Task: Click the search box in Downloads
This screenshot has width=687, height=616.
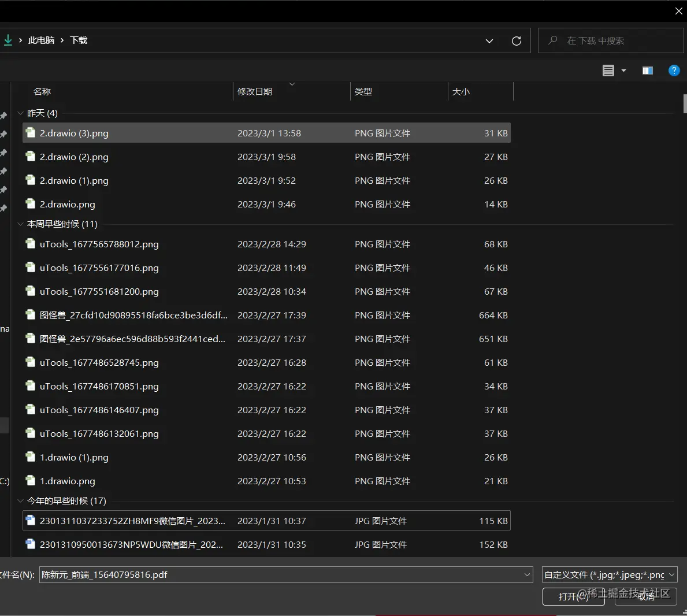Action: tap(610, 41)
